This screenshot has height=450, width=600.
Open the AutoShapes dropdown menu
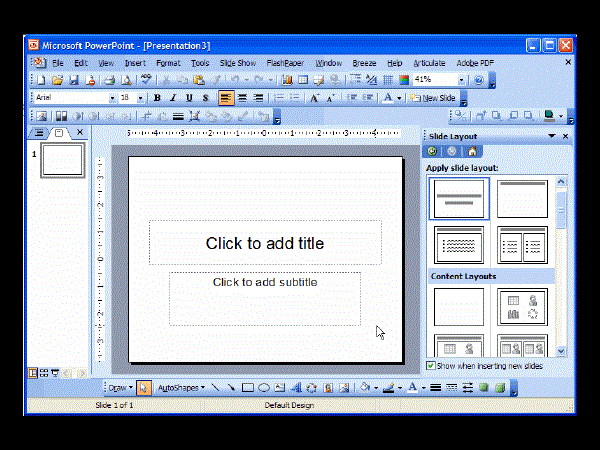coord(180,387)
